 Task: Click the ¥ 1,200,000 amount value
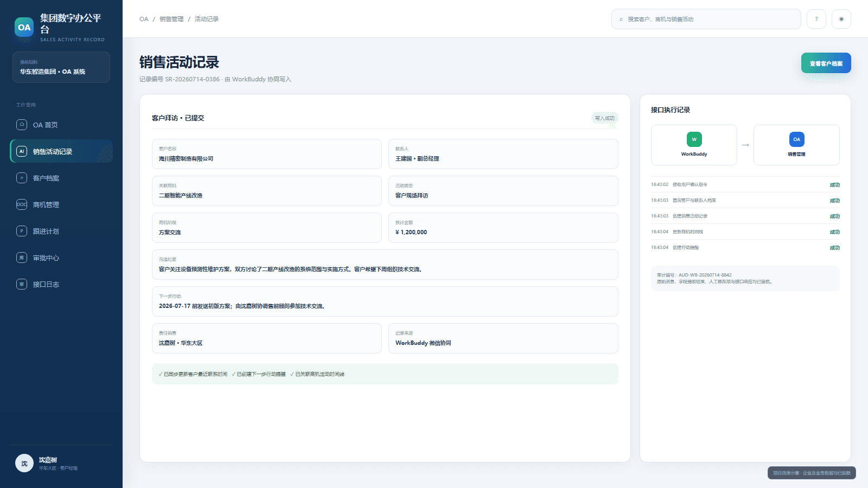411,233
